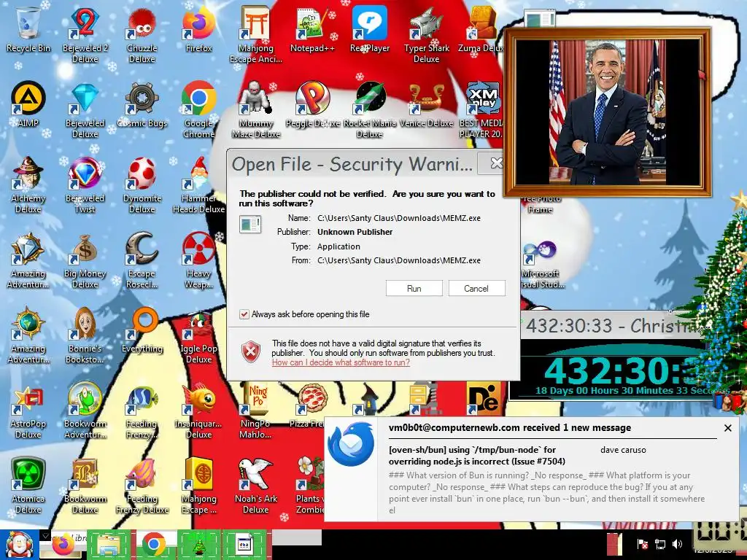Launch Hammer Heads Deluxe gnome icon
Image resolution: width=747 pixels, height=560 pixels.
click(198, 184)
